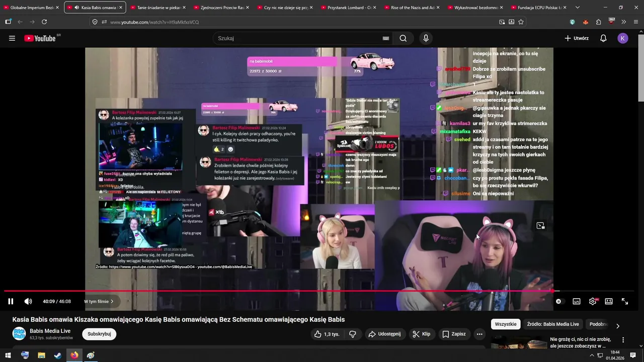
Task: Open the Firefox application menu
Action: pos(636,22)
